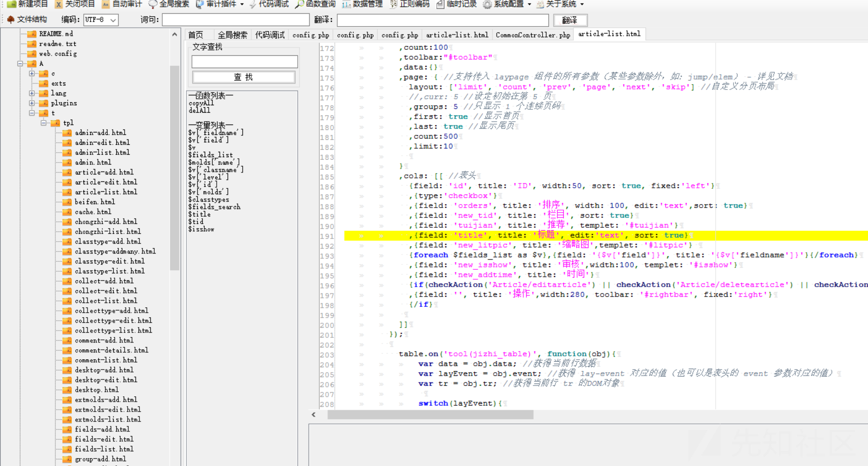Select copyAll in the function list
This screenshot has width=868, height=466.
click(x=201, y=103)
